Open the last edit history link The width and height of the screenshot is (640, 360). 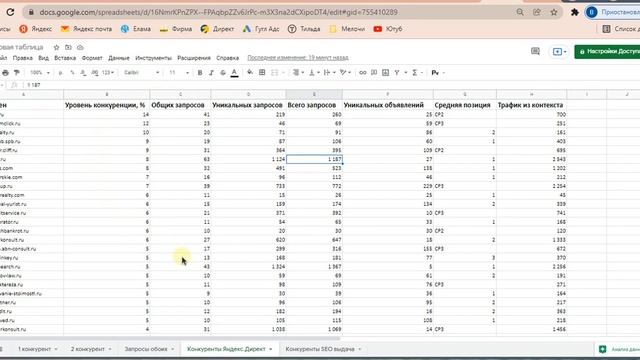[298, 58]
